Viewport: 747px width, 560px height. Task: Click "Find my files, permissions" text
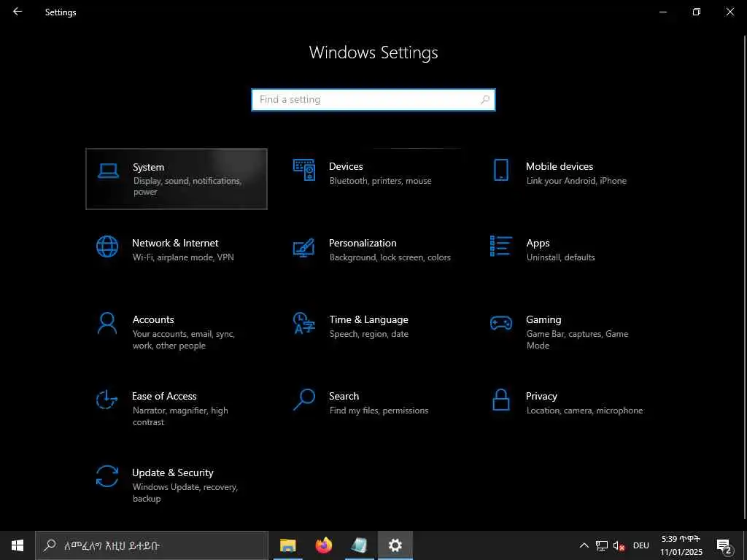(x=379, y=411)
